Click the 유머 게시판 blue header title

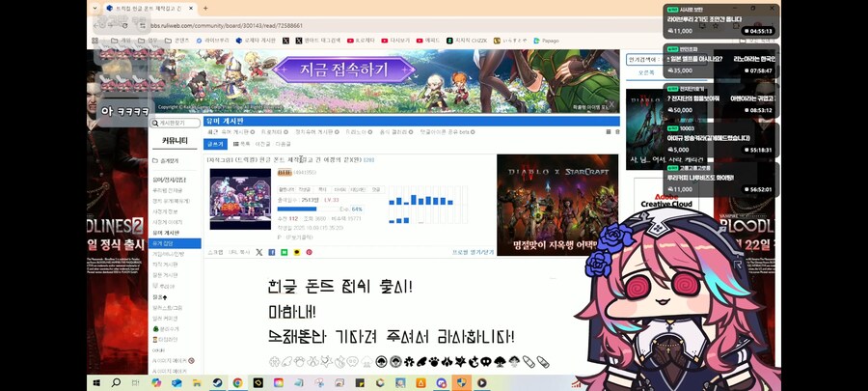click(x=225, y=121)
